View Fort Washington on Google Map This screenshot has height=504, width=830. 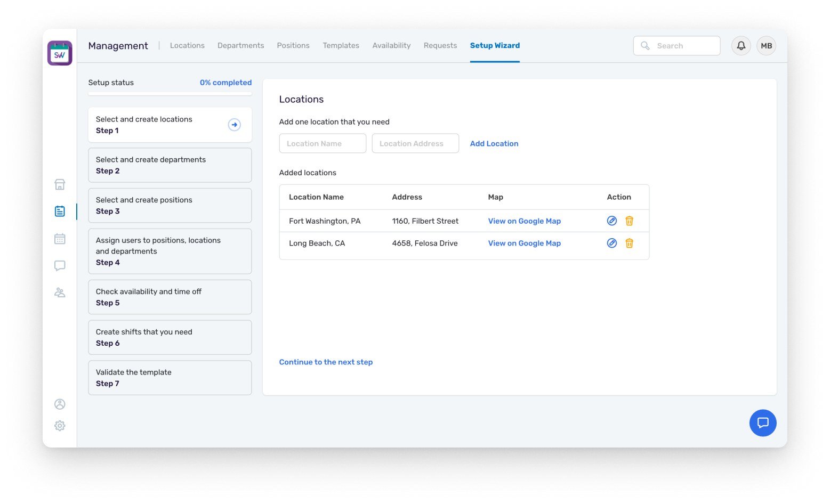point(525,221)
